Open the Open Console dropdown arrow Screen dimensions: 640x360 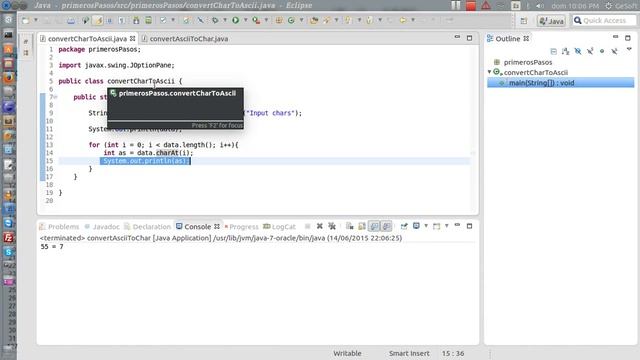447,226
